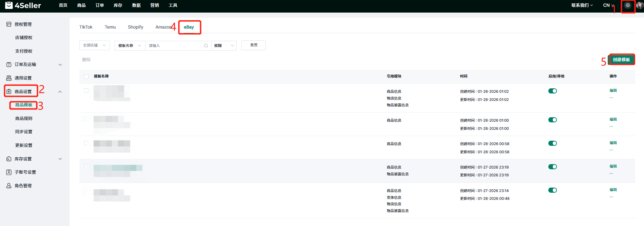Image resolution: width=644 pixels, height=226 pixels.
Task: Disable the first template's enable toggle
Action: click(x=552, y=91)
